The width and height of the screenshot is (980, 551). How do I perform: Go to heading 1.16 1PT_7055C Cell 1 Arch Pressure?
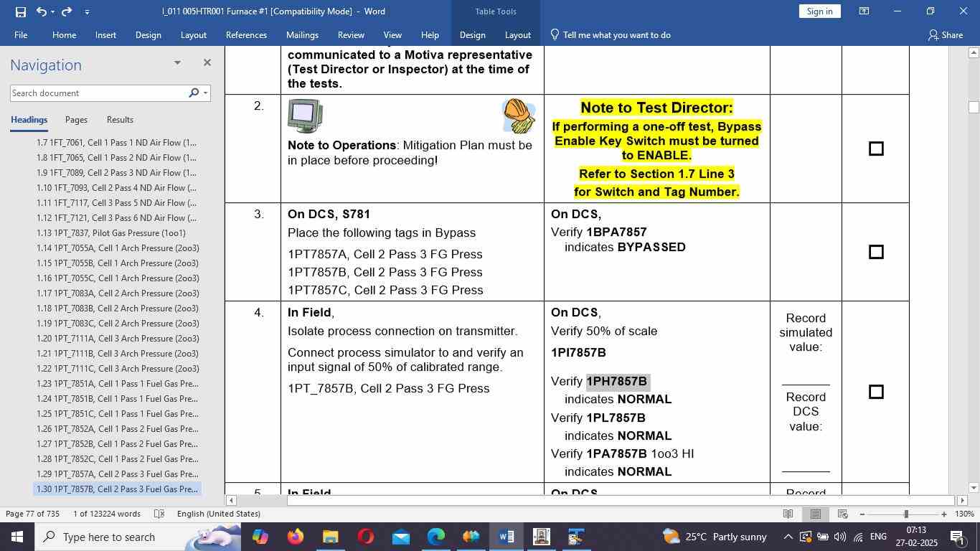point(116,278)
